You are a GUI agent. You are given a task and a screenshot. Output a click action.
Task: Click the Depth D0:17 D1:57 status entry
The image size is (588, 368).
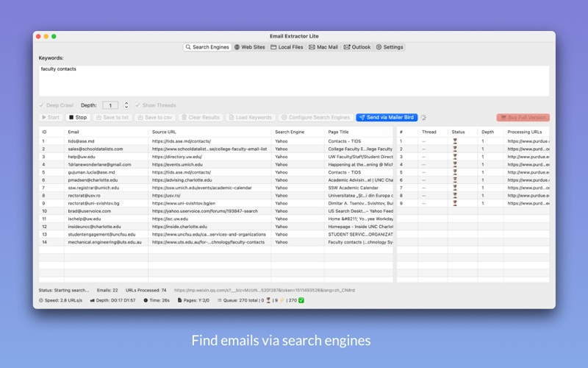pos(112,300)
